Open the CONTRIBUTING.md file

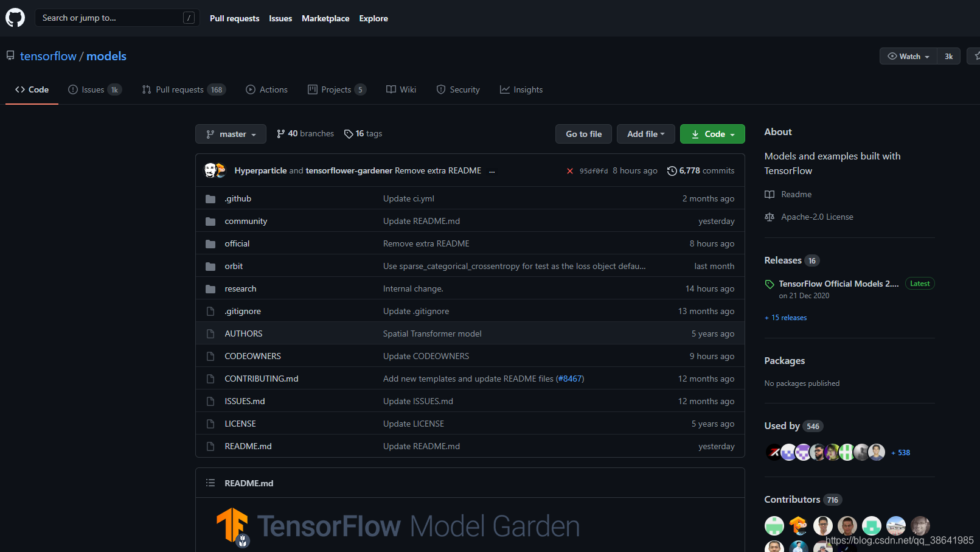262,379
